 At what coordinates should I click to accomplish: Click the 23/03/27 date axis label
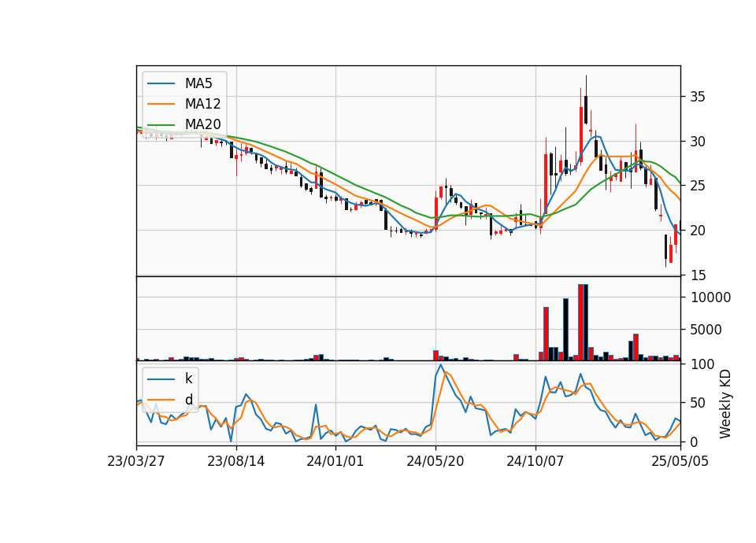pos(136,462)
